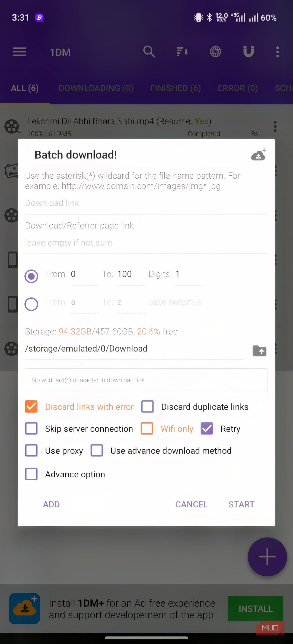Open the hamburger navigation menu
293x644 pixels.
(19, 52)
